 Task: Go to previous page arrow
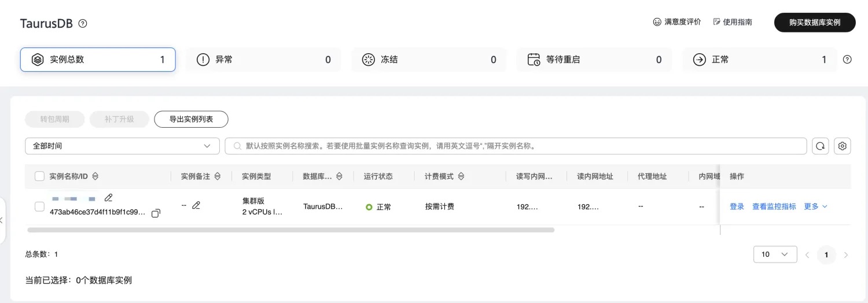807,255
